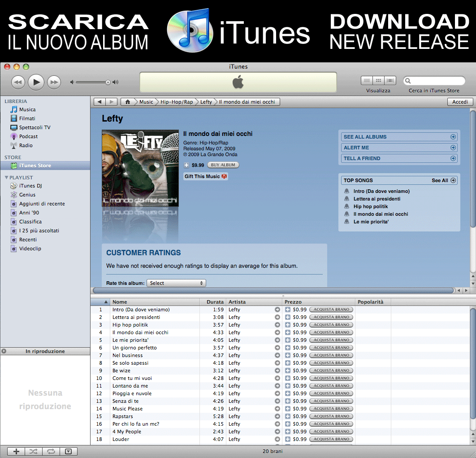Open the Classifica playlist
This screenshot has width=476, height=458.
tap(30, 222)
